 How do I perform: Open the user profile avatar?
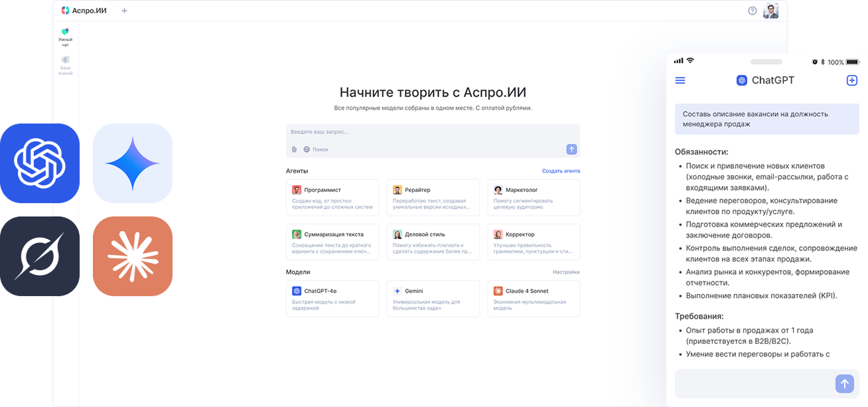pyautogui.click(x=770, y=11)
